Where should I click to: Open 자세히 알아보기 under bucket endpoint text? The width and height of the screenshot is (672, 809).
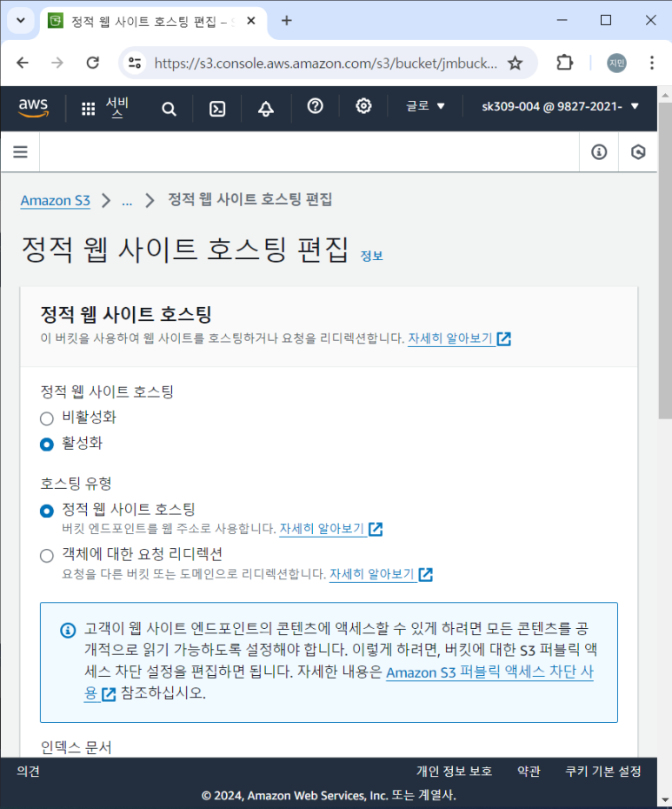point(330,529)
